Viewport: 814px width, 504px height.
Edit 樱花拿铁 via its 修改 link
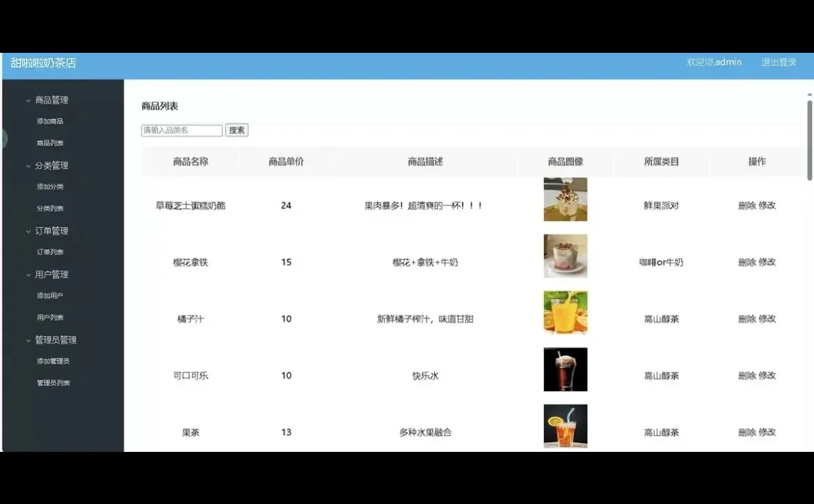point(769,262)
